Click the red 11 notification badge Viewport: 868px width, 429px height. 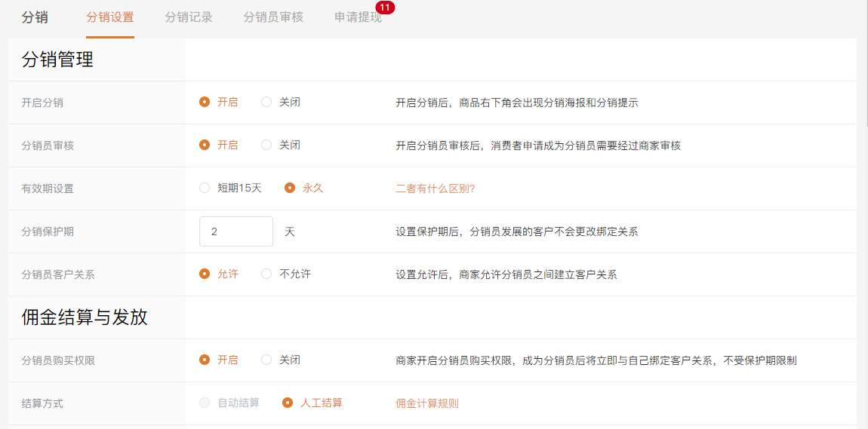[x=385, y=8]
